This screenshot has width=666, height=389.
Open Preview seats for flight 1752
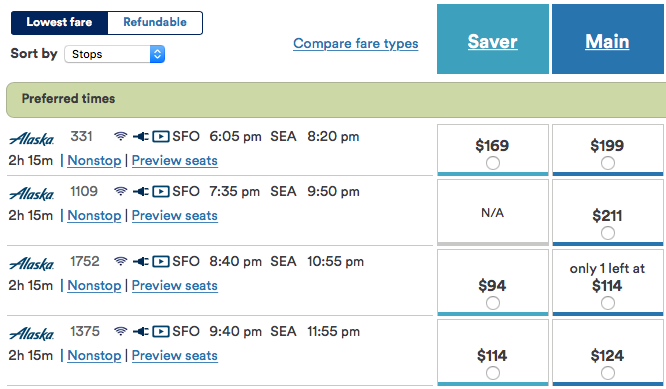point(175,285)
